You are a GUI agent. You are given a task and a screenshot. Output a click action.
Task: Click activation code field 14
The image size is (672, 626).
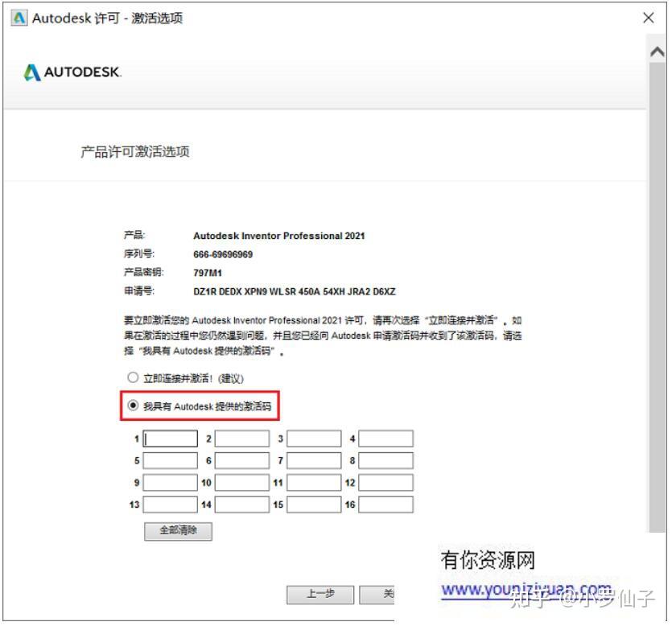[242, 505]
